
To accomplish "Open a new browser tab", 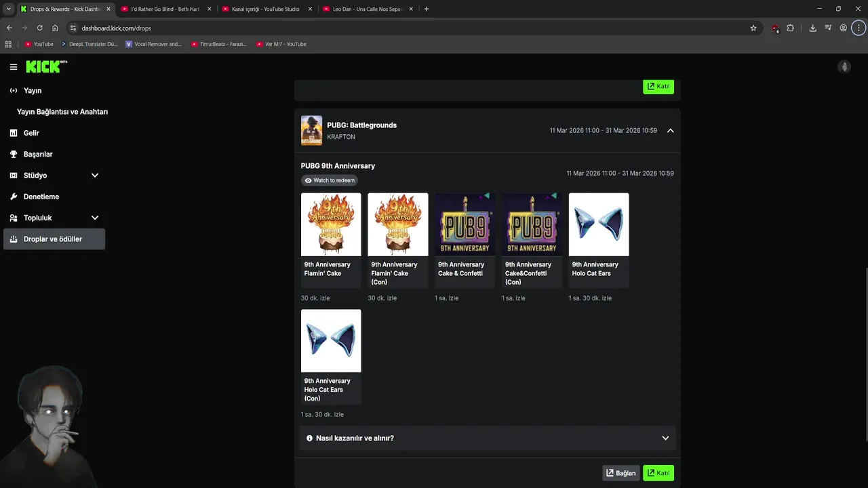I will click(x=427, y=9).
